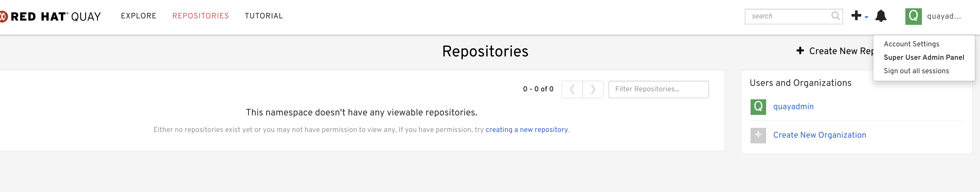Toggle the quayadmin user menu dropdown
The width and height of the screenshot is (980, 192).
[943, 16]
